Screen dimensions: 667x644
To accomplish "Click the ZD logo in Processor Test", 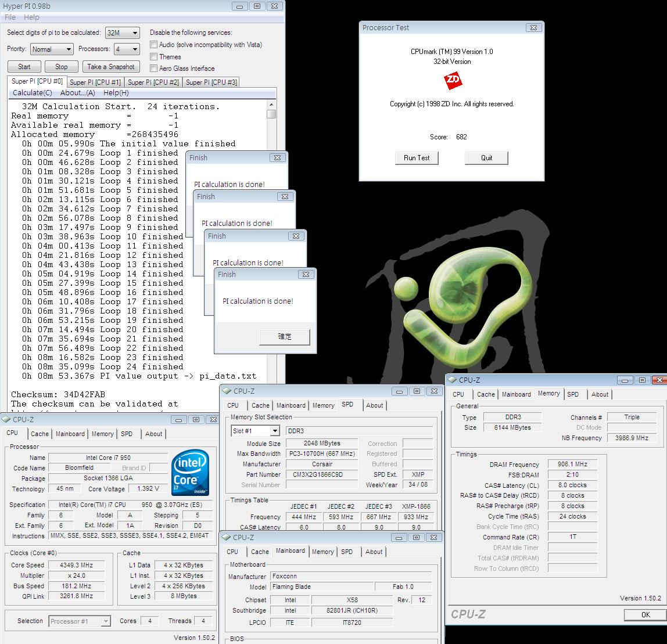I will tap(453, 80).
